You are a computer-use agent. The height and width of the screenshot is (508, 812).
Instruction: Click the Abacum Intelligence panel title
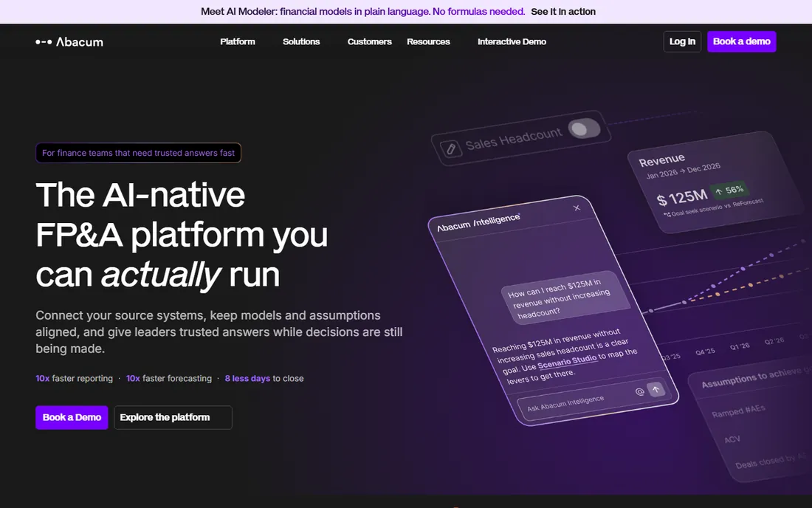478,222
